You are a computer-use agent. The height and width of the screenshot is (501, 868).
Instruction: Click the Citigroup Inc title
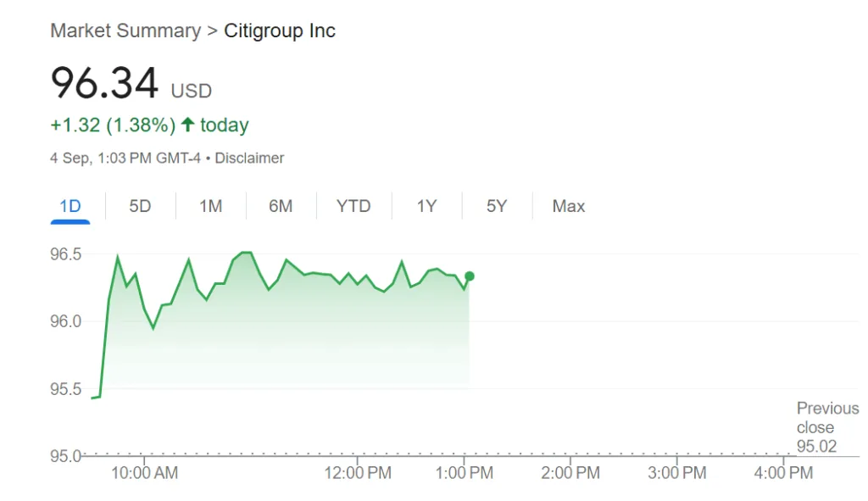tap(280, 31)
